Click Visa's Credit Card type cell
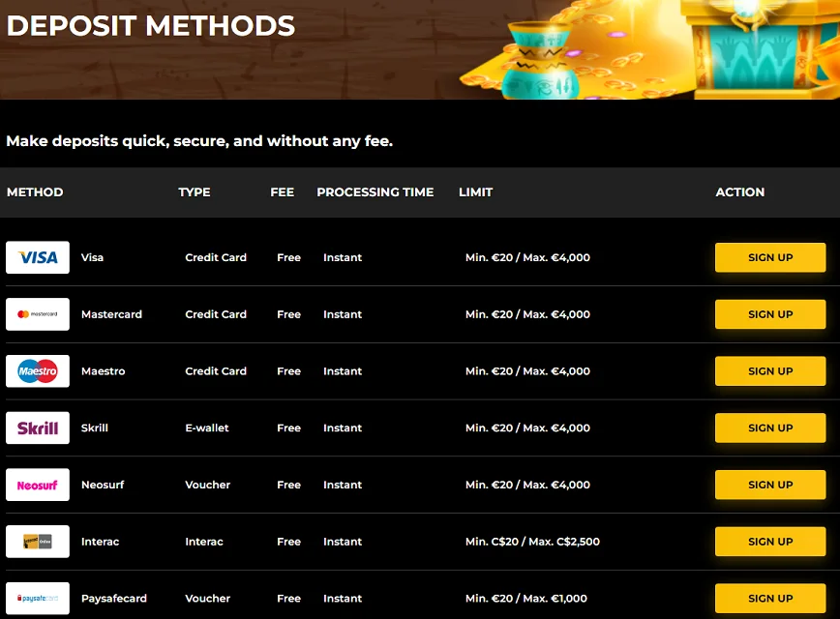Image resolution: width=840 pixels, height=619 pixels. tap(216, 257)
